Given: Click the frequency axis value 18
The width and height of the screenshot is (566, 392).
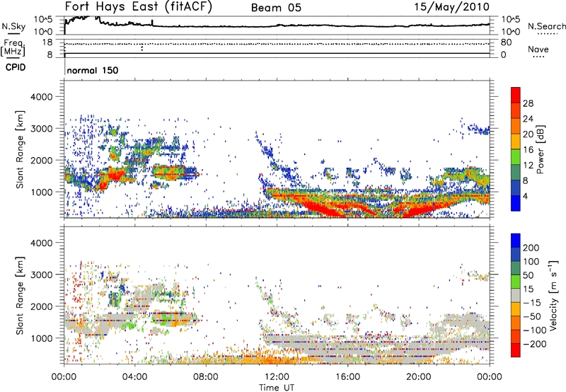Looking at the screenshot, I should tap(47, 42).
